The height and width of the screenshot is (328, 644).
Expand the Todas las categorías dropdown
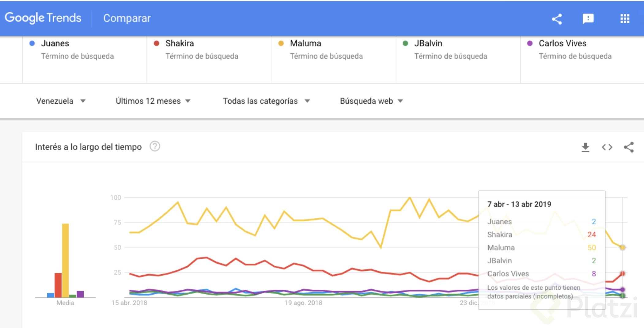tap(266, 101)
